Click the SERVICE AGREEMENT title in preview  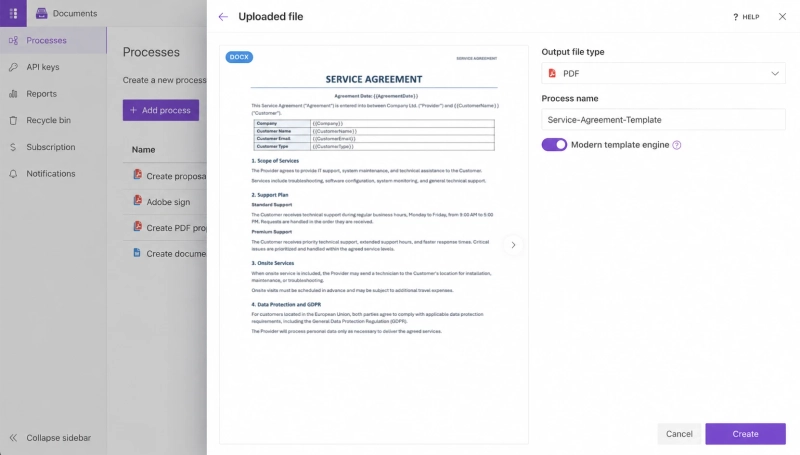374,79
